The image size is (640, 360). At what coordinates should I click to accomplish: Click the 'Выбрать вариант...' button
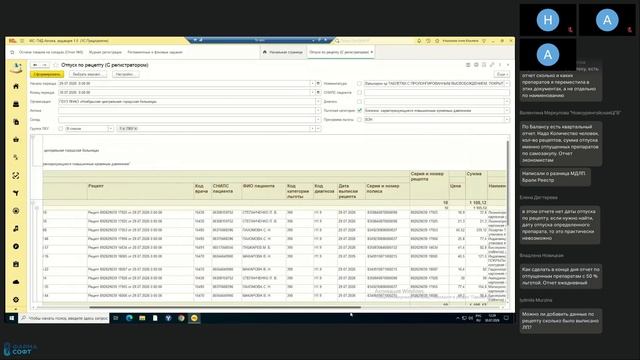coord(89,74)
